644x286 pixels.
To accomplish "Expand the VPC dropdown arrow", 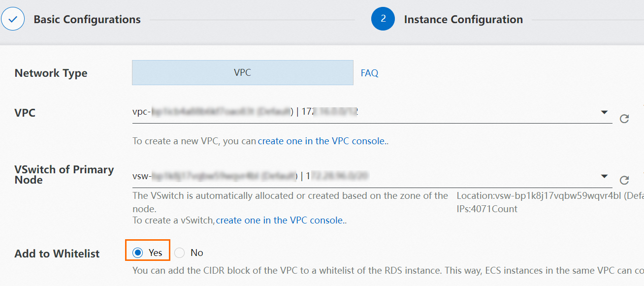I will [x=604, y=113].
